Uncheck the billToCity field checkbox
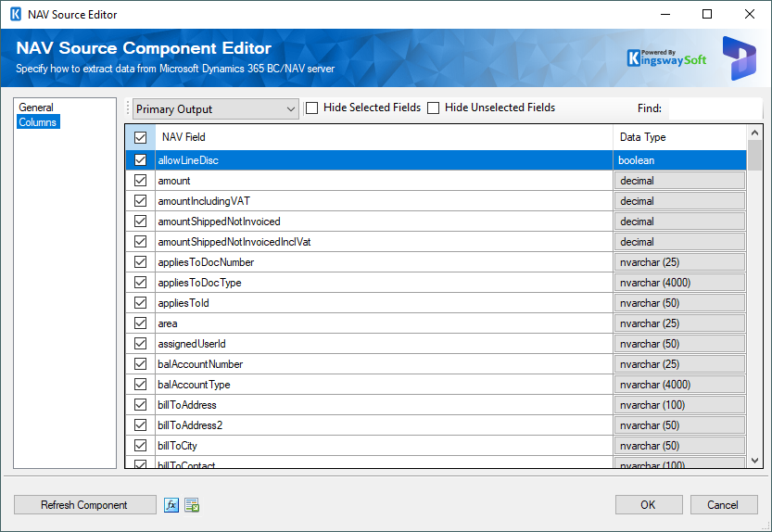Screen dimensions: 772x532 coord(140,445)
